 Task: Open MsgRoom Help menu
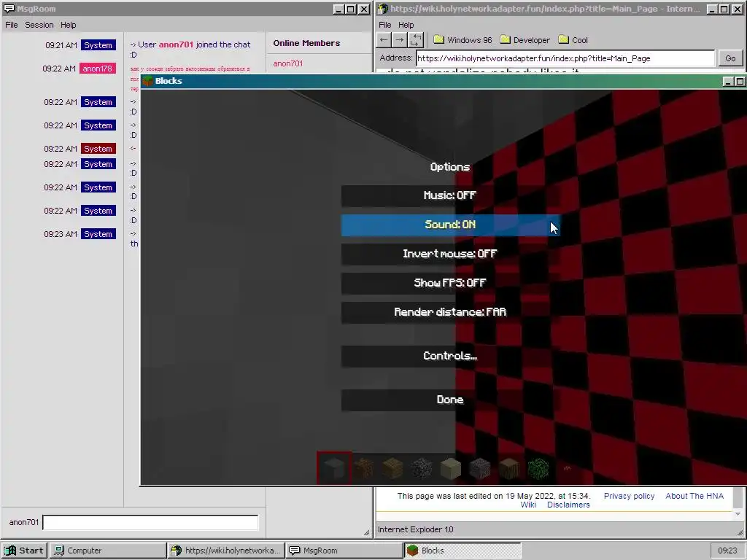point(68,25)
